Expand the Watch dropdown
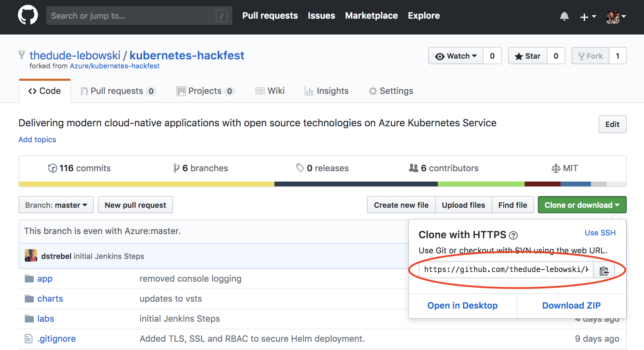644x350 pixels. (455, 56)
